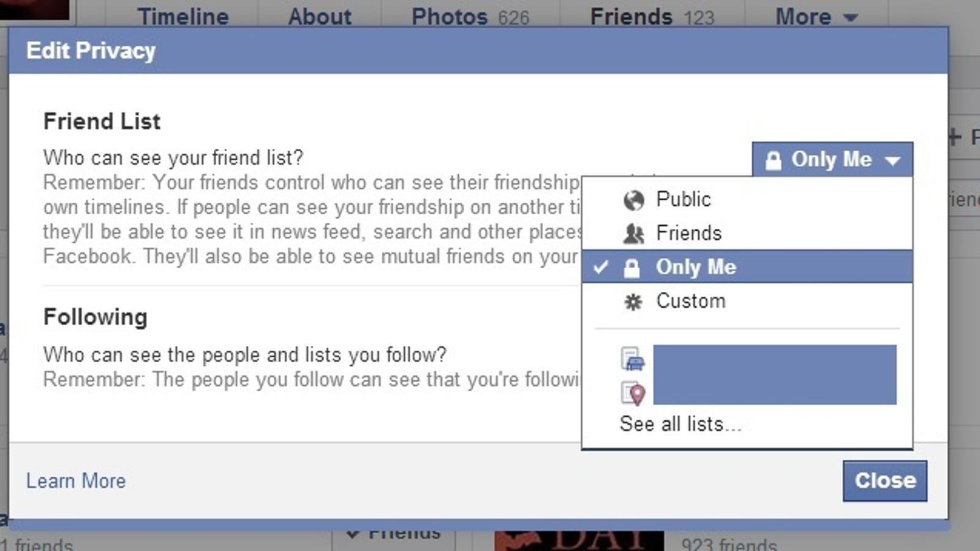Screen dimensions: 980x551
Task: Click the gear icon beside Custom
Action: coord(633,302)
